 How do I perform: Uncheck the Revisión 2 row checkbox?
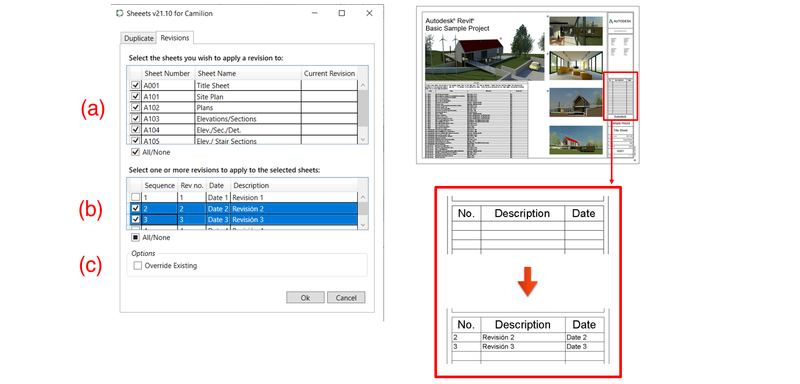135,209
